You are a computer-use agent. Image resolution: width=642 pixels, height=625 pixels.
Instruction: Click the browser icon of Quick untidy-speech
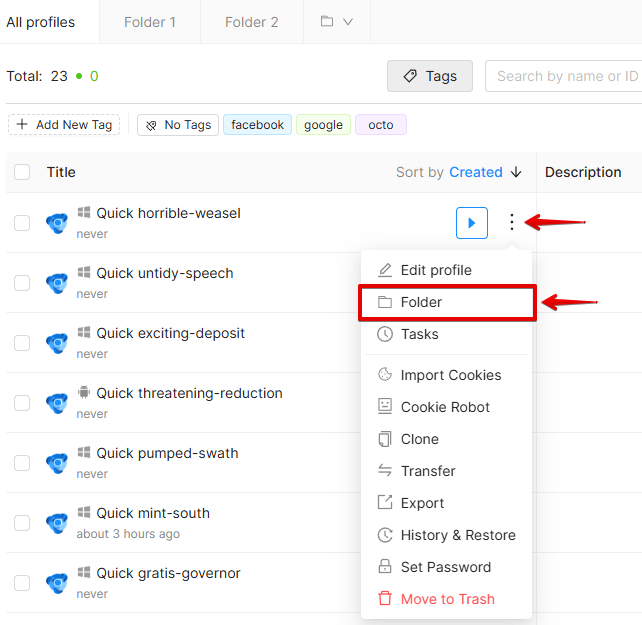click(57, 283)
